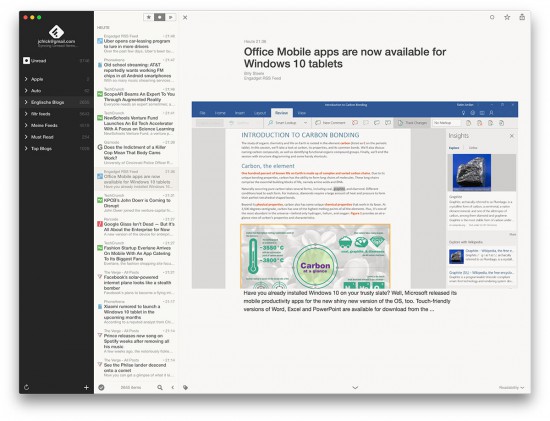550x421 pixels.
Task: Click the Feedly account logo
Action: (x=56, y=32)
